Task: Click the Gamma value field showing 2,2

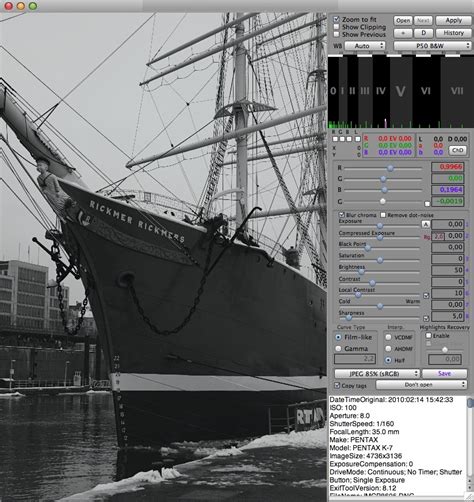Action: pos(355,359)
